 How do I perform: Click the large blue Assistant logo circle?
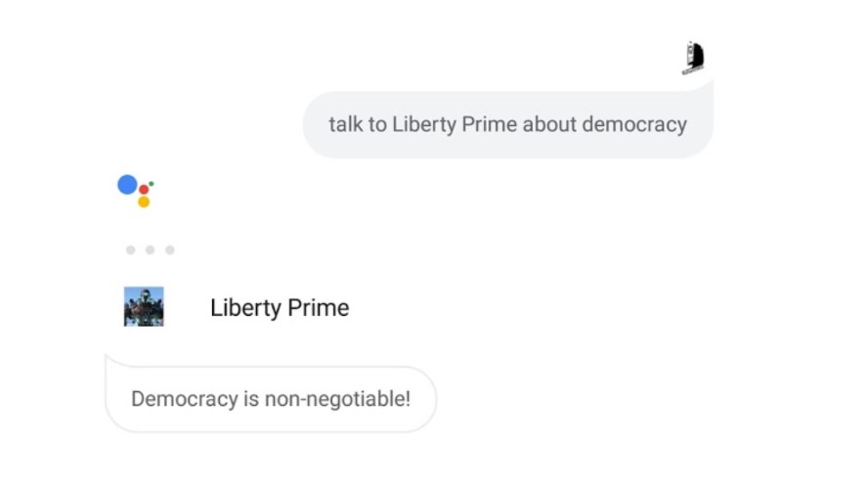pos(127,185)
